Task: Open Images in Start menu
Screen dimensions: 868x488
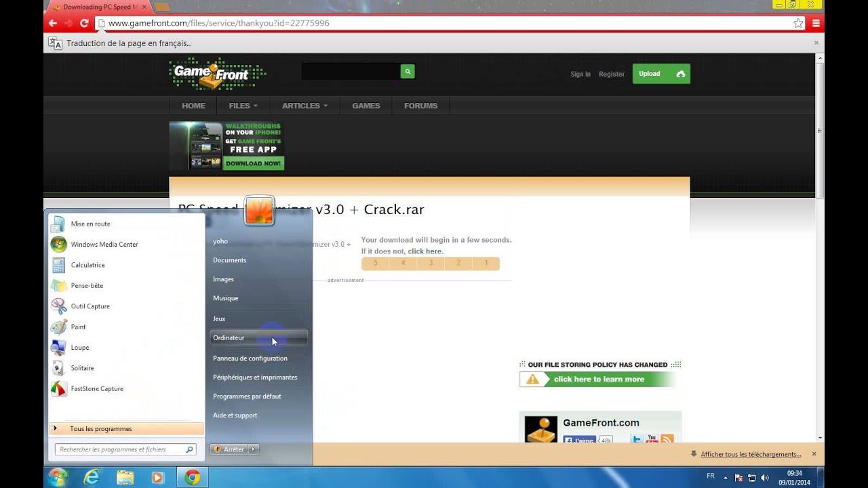Action: pos(258,279)
